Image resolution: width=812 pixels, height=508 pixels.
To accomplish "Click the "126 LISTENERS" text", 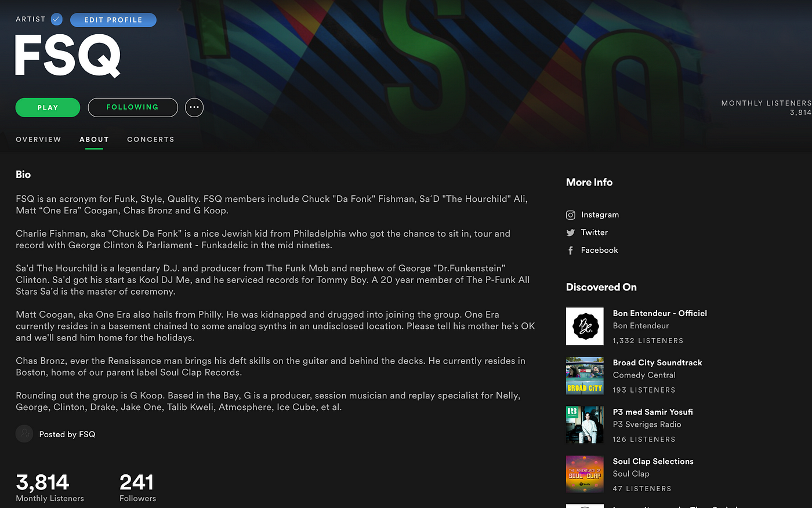I will (644, 439).
